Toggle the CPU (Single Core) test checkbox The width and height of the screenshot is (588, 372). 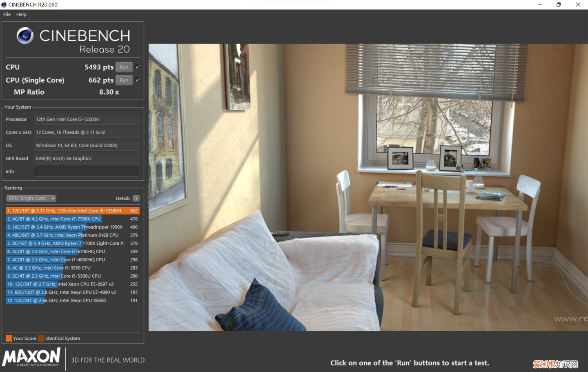coord(138,80)
